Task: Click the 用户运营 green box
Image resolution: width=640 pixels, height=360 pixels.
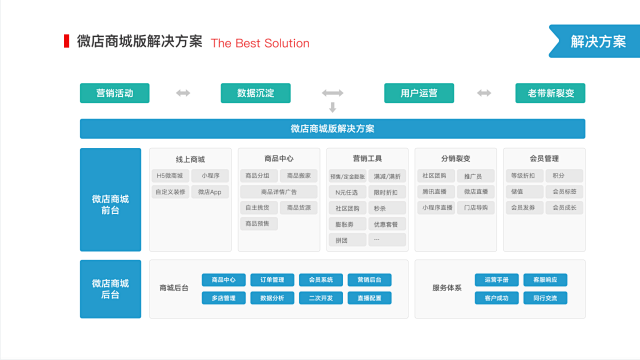Action: 419,93
